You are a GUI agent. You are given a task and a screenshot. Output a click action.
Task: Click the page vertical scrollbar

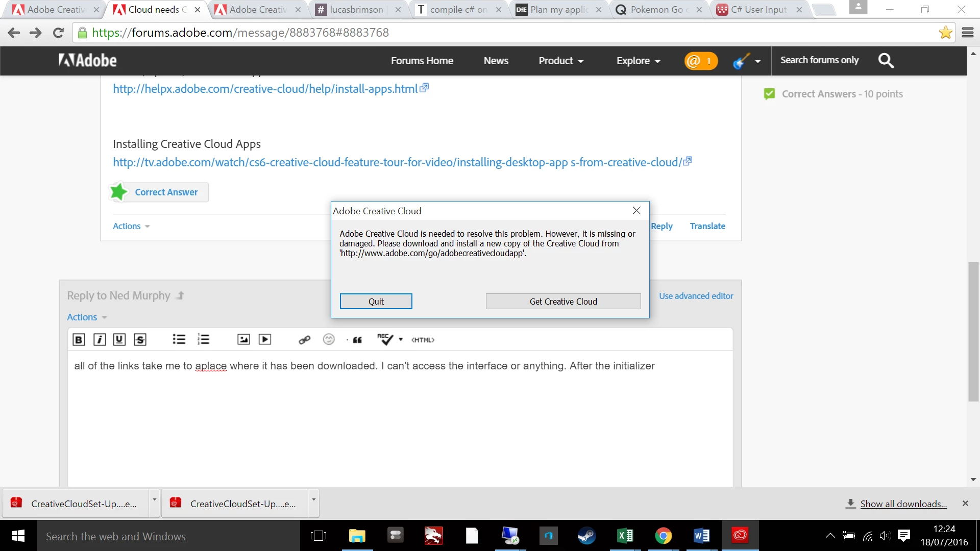pos(973,332)
